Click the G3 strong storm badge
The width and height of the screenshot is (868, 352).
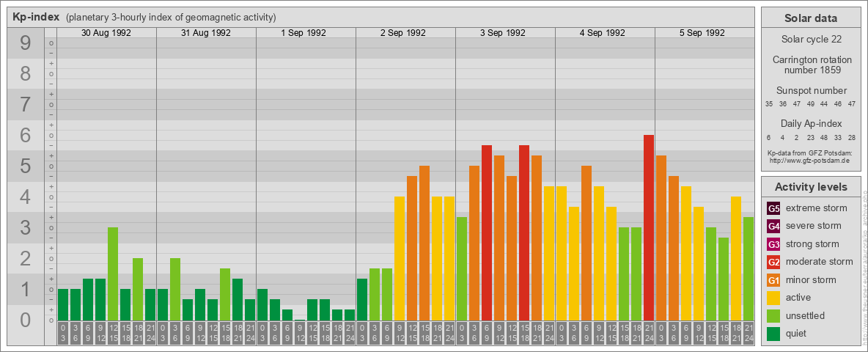[773, 244]
